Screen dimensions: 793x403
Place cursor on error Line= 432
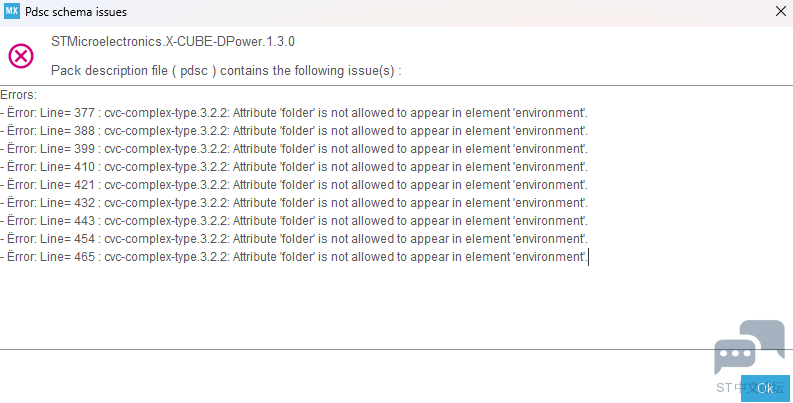(x=294, y=202)
